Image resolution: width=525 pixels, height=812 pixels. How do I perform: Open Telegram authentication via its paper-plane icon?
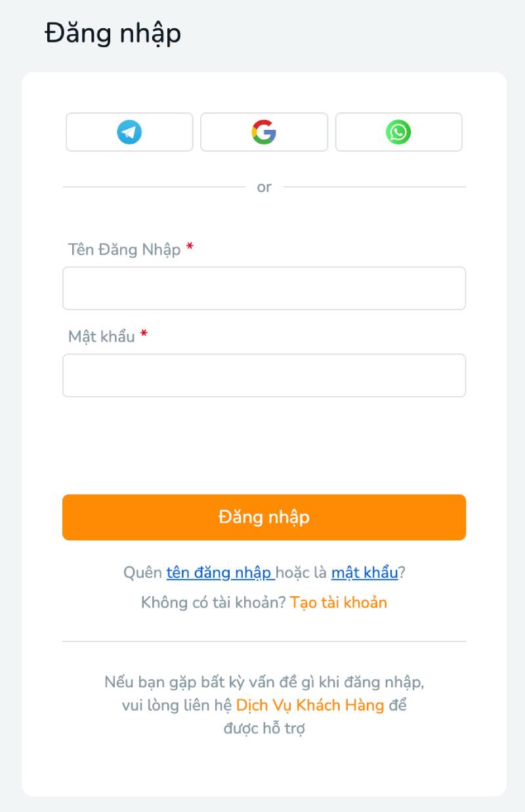[129, 132]
